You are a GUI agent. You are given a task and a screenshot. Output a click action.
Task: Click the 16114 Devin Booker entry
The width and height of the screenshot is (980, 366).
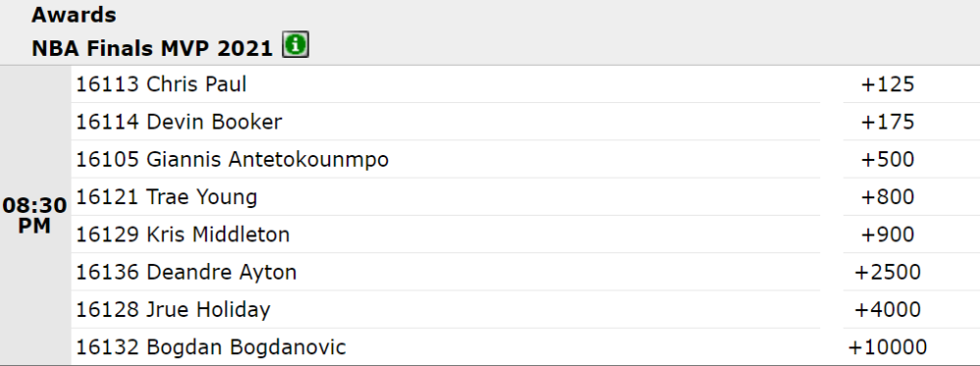446,122
